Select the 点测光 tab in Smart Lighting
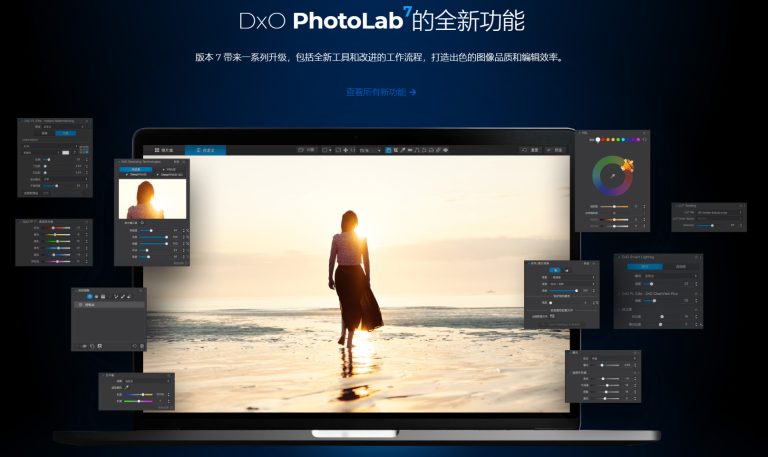The image size is (768, 457). [x=681, y=266]
